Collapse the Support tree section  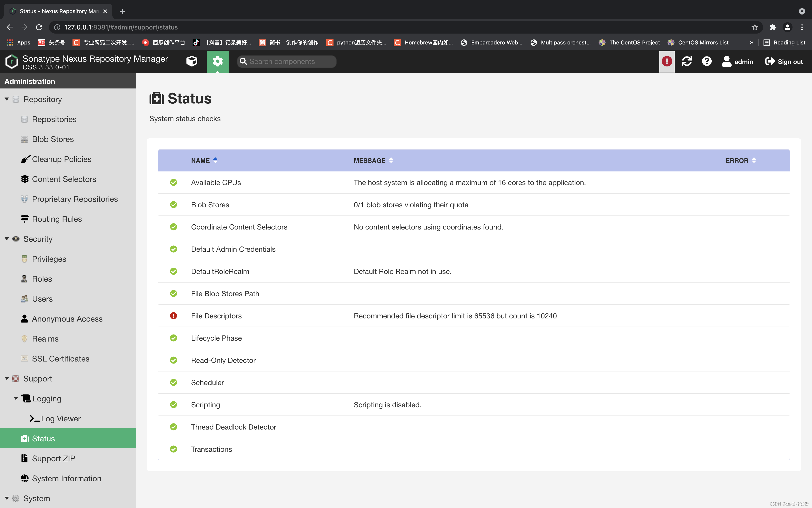point(7,379)
